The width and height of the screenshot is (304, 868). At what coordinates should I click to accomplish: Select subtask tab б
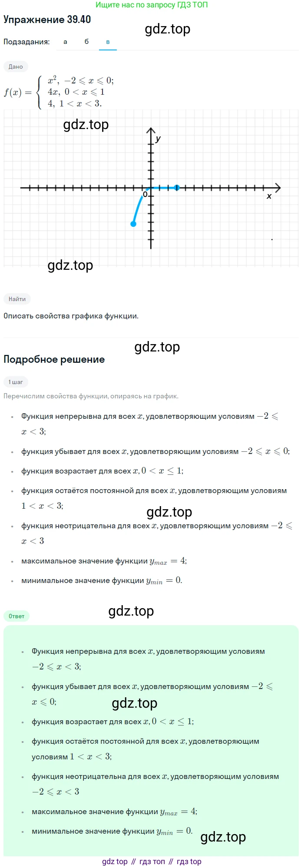[86, 42]
